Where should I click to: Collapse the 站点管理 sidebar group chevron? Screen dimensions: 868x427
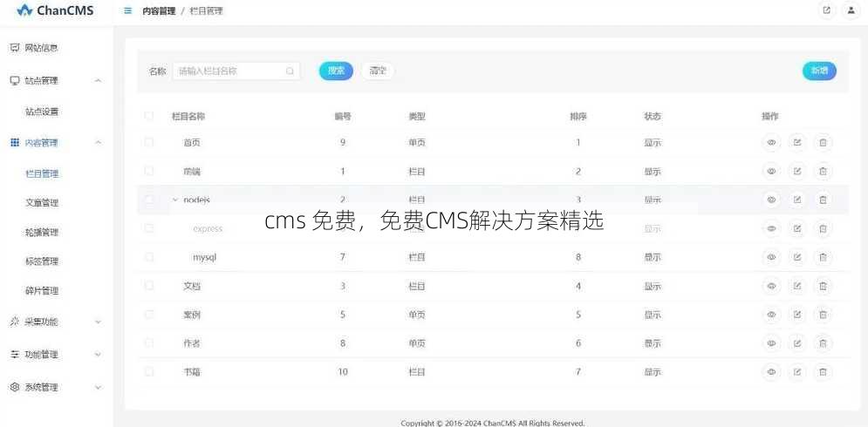98,81
